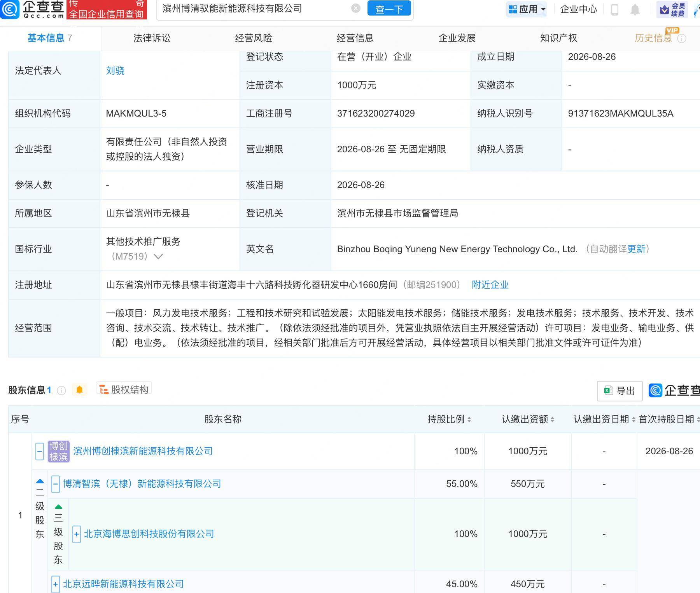
Task: Click the 企查查 logo beside export button
Action: [674, 390]
